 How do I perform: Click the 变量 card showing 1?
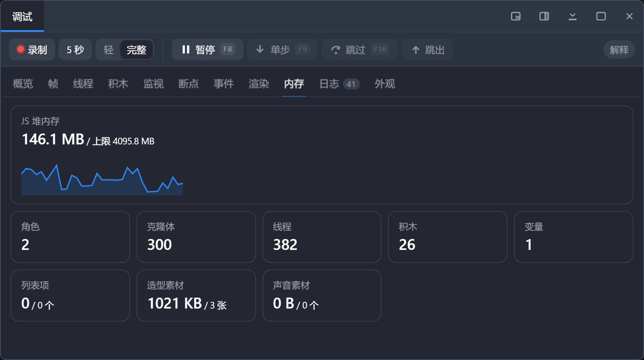coord(573,237)
